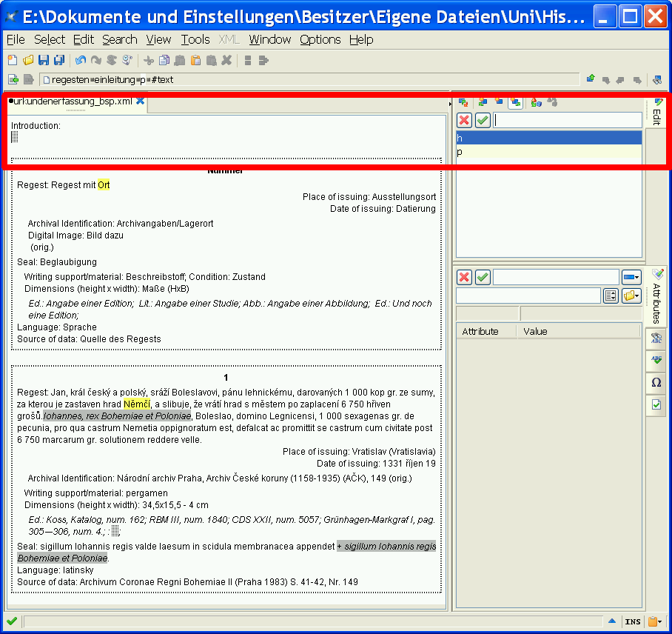Click the Insert Before icon in Edit pane
Image resolution: width=672 pixels, height=634 pixels.
[483, 102]
